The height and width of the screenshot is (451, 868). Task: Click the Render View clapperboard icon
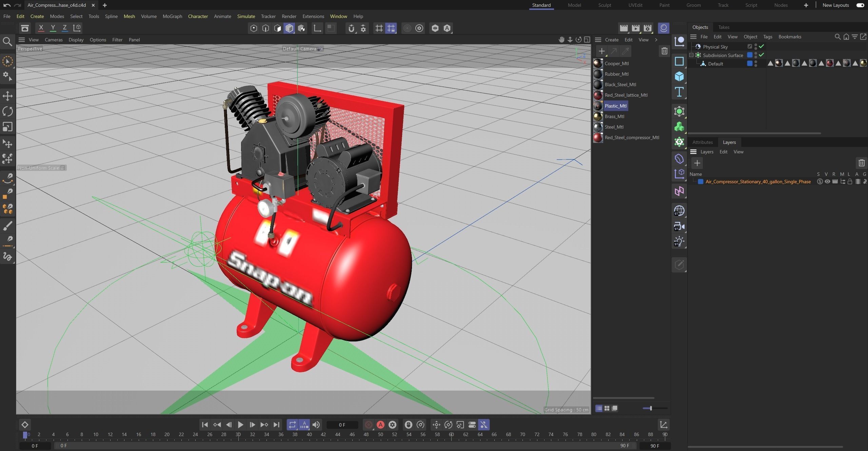(624, 28)
